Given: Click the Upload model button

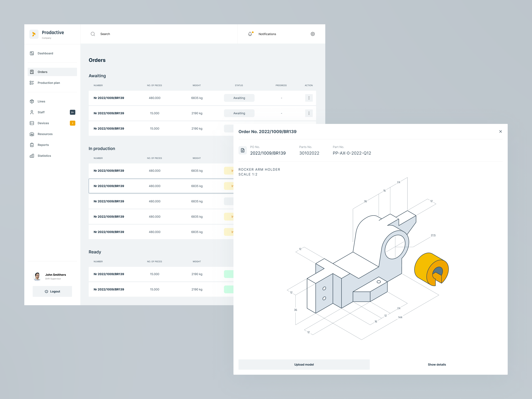Looking at the screenshot, I should click(304, 364).
